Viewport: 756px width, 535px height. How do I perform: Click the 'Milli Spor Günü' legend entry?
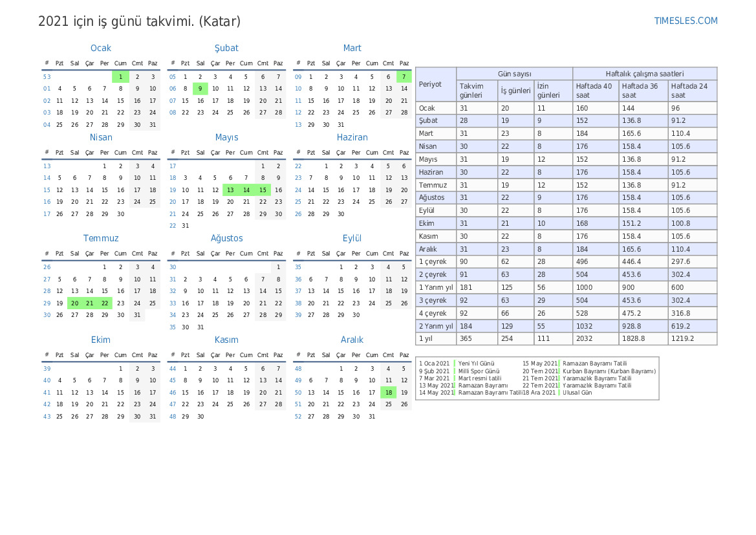[479, 371]
